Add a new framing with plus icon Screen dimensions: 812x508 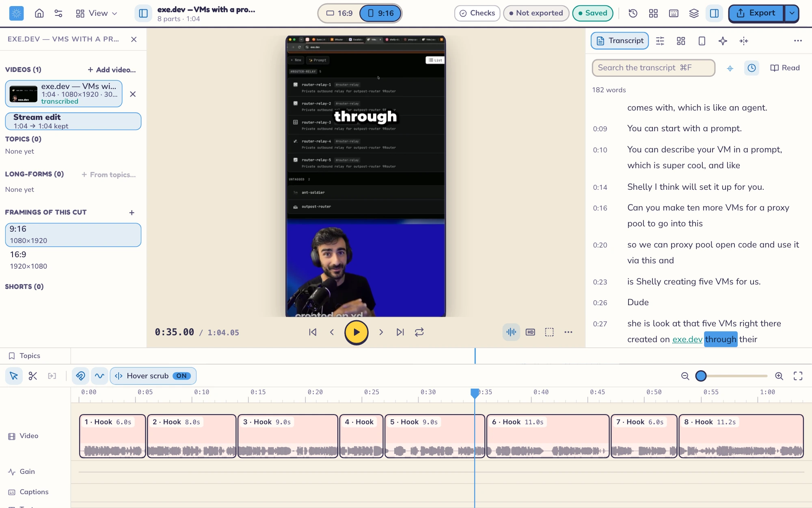[x=132, y=213]
